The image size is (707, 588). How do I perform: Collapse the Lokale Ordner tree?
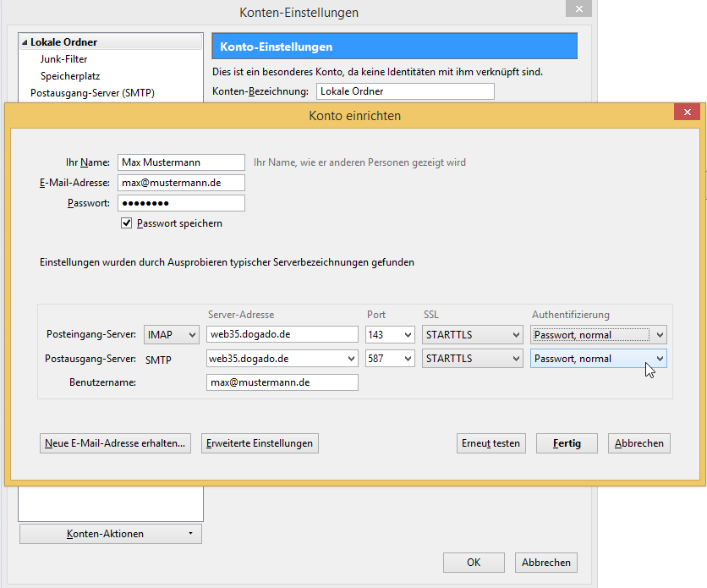[x=25, y=41]
